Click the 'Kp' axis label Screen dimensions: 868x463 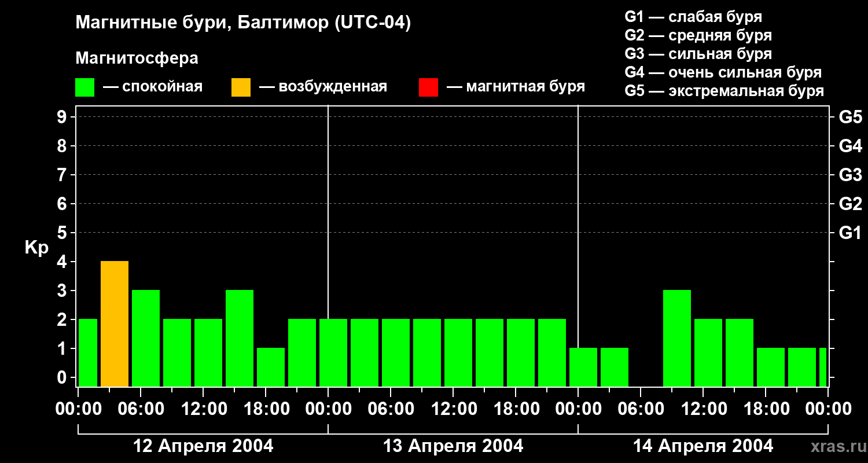tap(36, 248)
